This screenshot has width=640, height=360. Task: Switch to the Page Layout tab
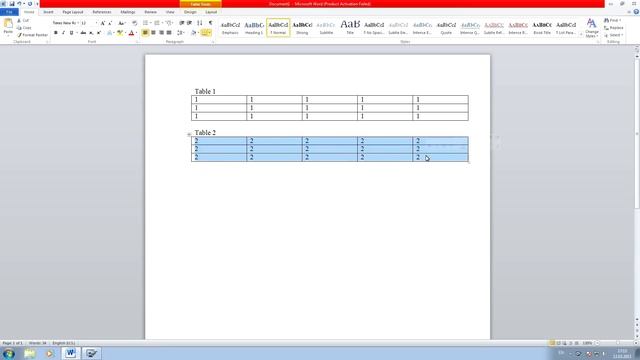[73, 12]
